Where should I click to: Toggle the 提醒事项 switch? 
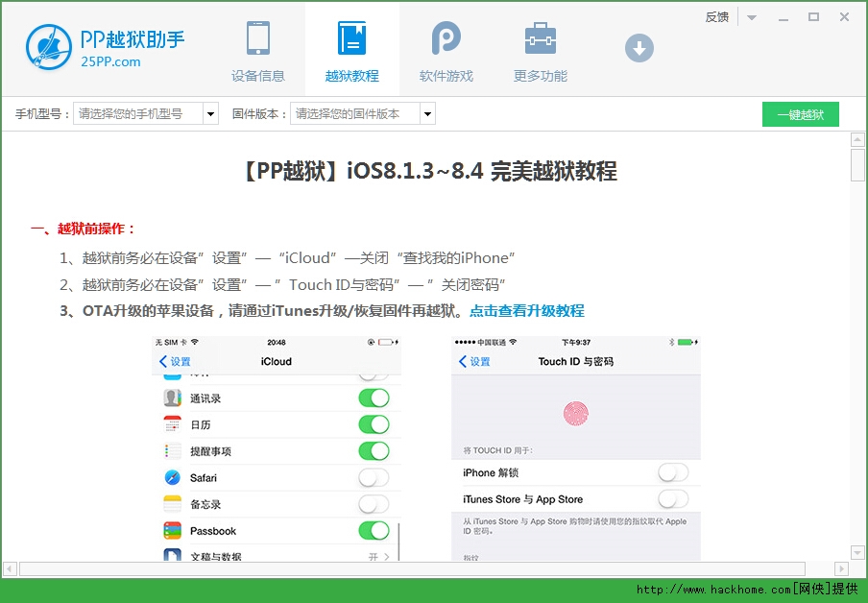click(374, 450)
